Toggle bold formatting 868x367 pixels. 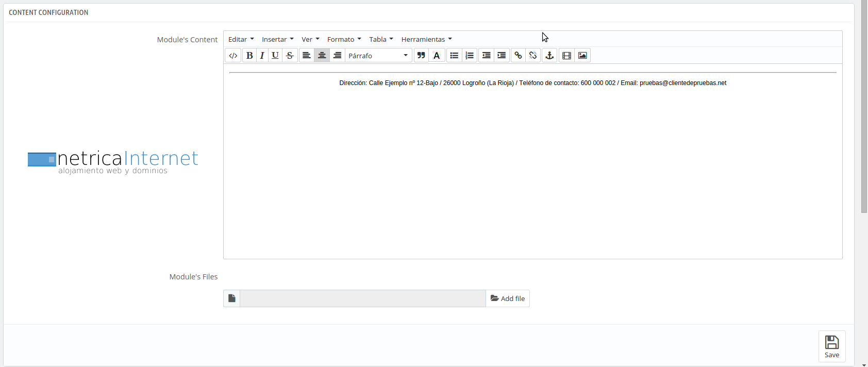coord(249,56)
